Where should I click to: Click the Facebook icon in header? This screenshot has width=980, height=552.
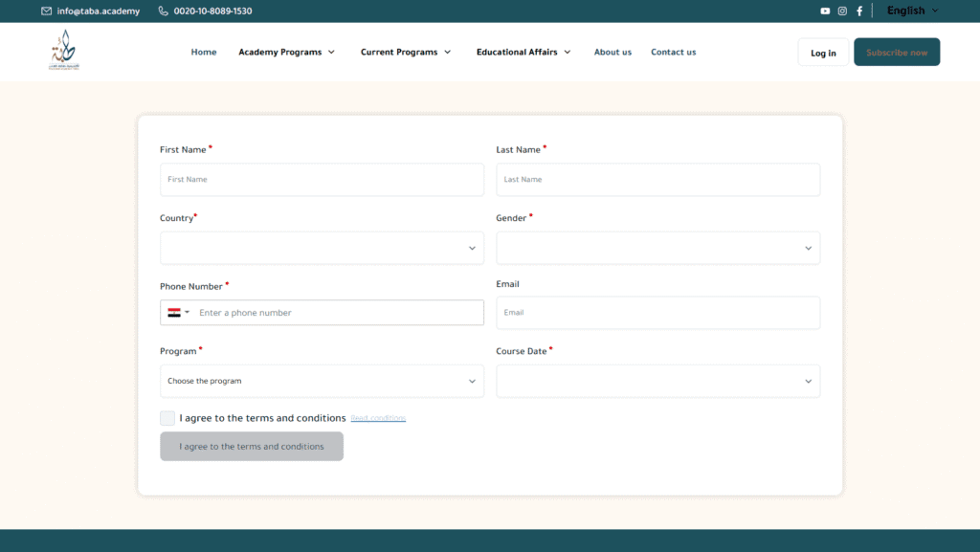858,11
